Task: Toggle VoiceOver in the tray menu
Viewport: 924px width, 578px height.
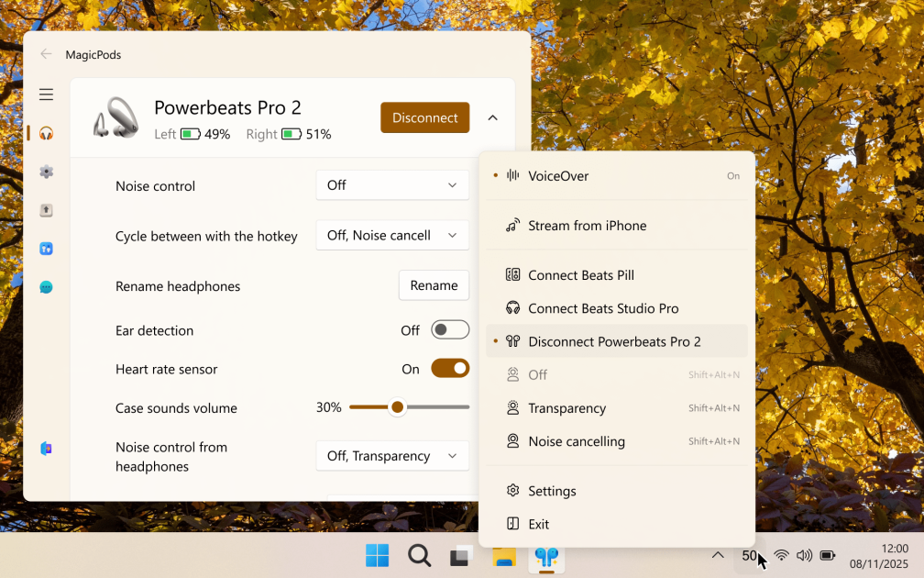Action: click(616, 176)
